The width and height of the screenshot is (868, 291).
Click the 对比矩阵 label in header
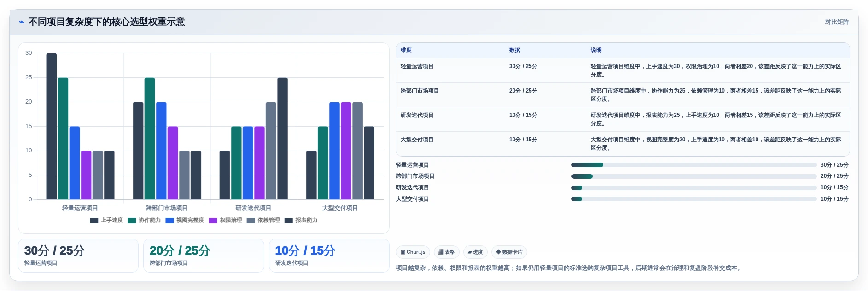pos(837,22)
